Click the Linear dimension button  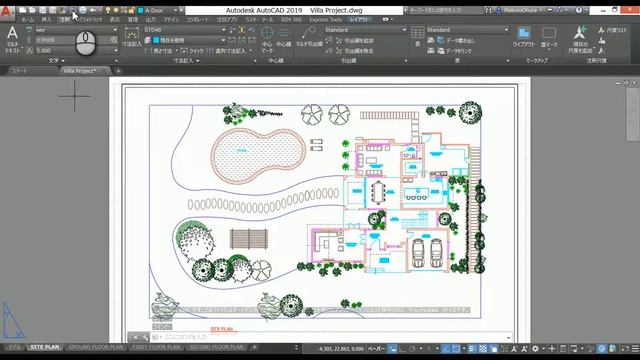pyautogui.click(x=159, y=51)
